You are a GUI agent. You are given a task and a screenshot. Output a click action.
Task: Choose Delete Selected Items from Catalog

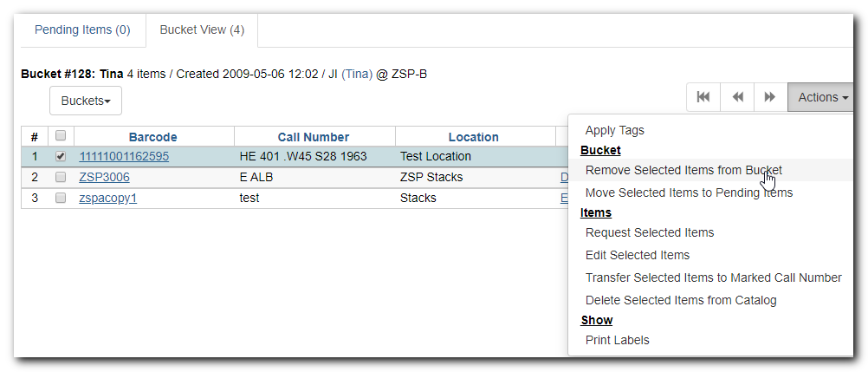681,300
